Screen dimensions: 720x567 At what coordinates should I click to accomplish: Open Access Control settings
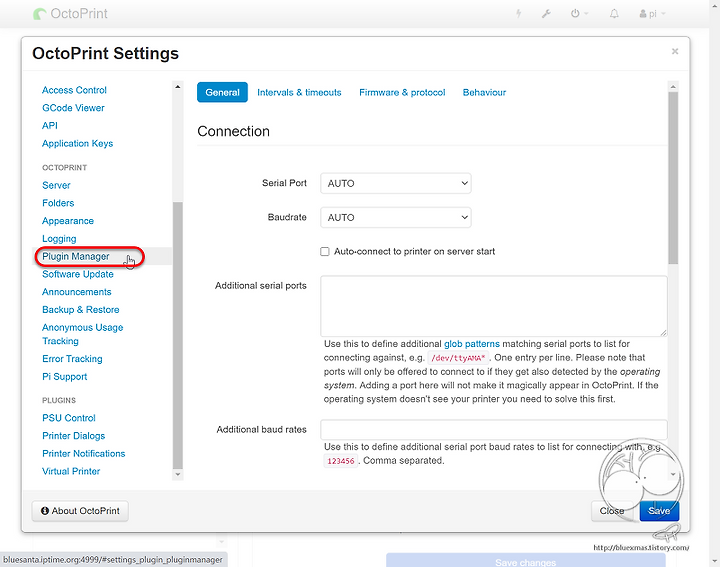(x=74, y=90)
